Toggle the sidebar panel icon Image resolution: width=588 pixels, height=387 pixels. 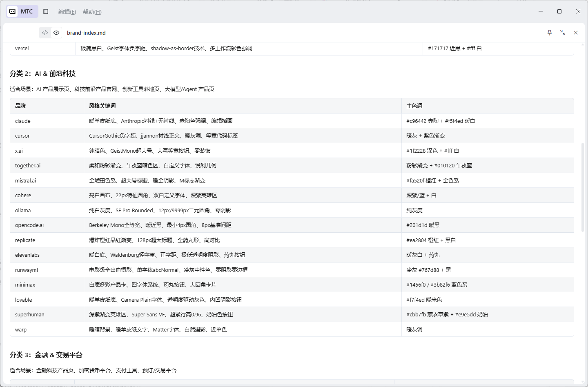click(46, 11)
